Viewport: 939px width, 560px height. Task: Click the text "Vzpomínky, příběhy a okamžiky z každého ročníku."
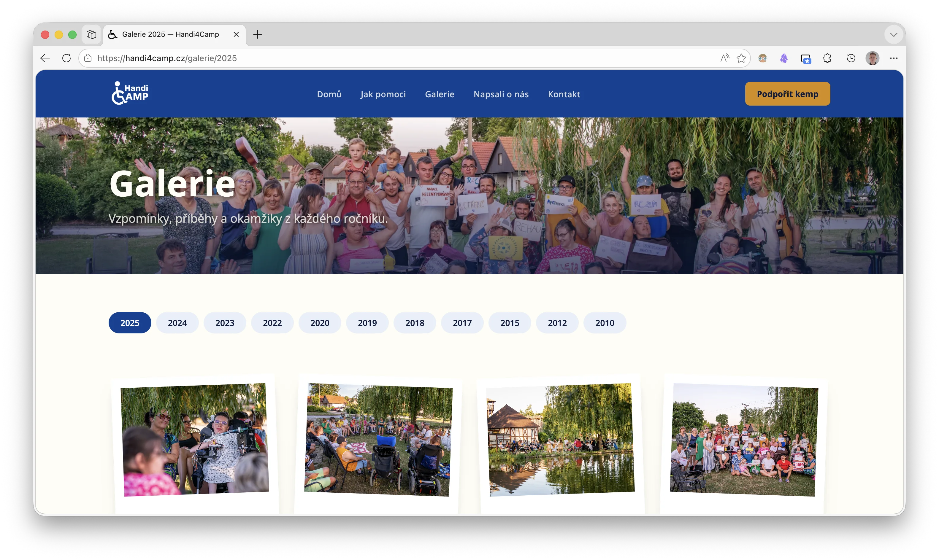(248, 219)
